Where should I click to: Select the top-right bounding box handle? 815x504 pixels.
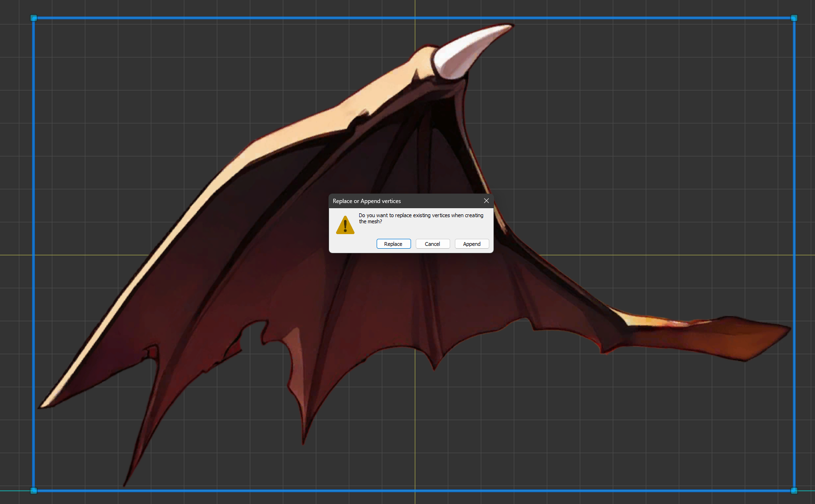coord(794,18)
